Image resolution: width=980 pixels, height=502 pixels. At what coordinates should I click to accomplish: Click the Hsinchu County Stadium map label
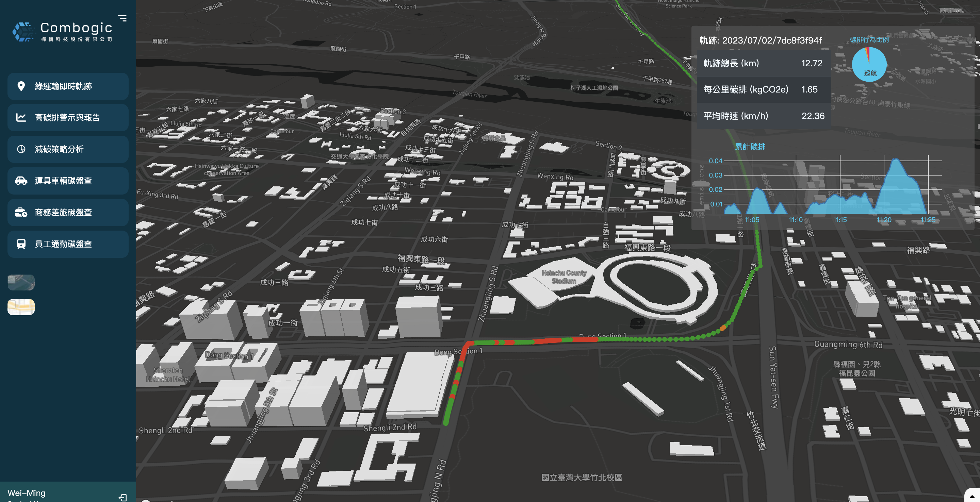(x=564, y=277)
